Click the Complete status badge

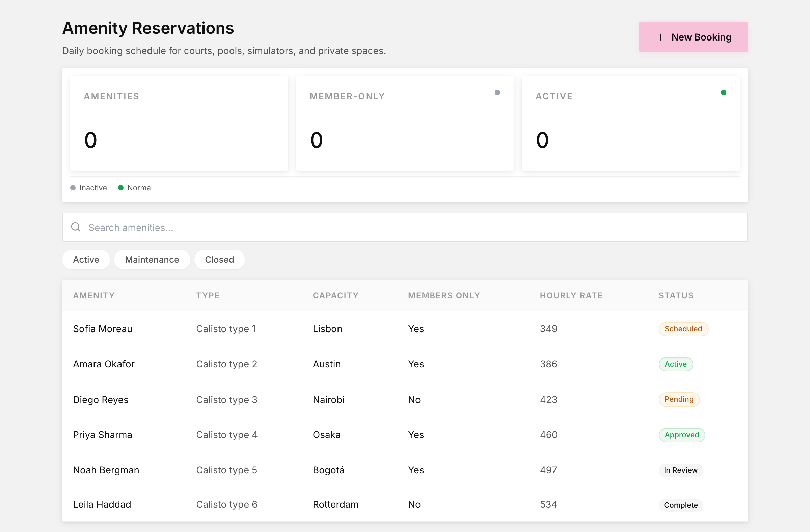pos(681,505)
